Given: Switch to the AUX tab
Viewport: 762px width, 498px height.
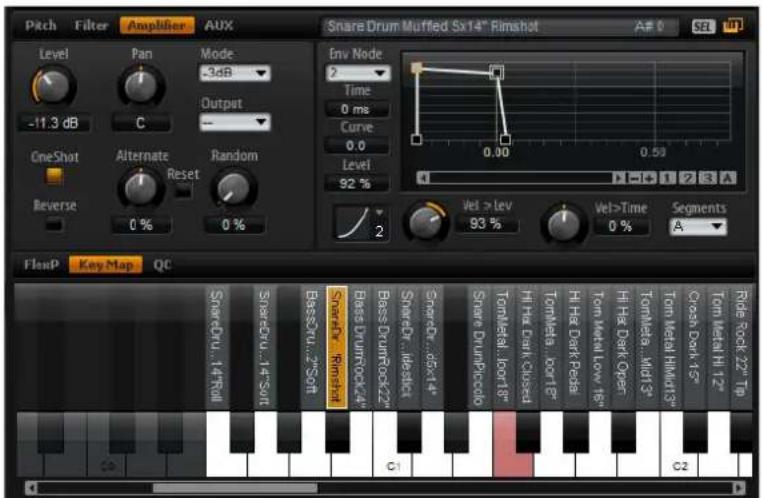Looking at the screenshot, I should tap(219, 25).
